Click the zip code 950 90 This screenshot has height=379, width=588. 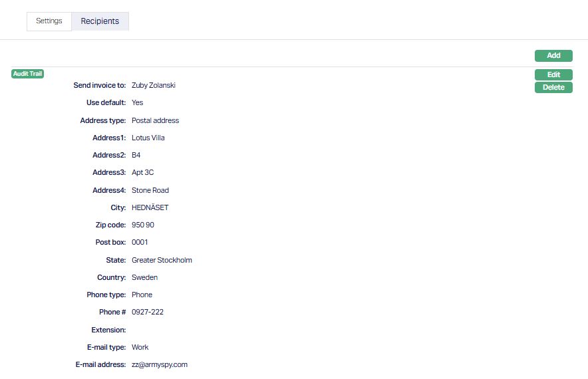143,225
